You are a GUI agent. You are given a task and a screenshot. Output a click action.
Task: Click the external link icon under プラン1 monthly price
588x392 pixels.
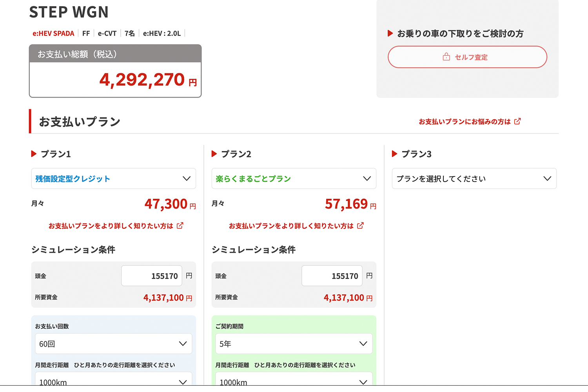tap(180, 225)
